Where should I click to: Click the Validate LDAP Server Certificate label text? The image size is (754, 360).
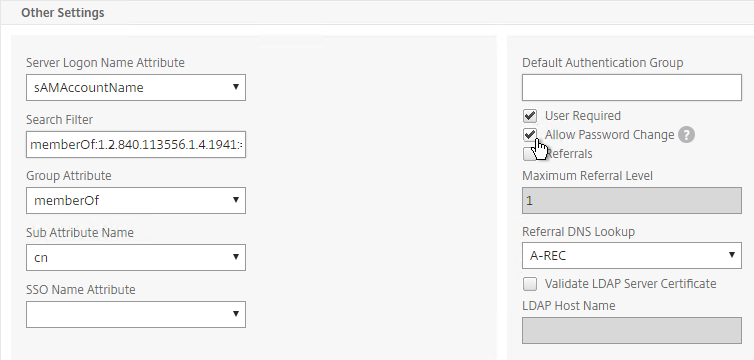pyautogui.click(x=630, y=284)
